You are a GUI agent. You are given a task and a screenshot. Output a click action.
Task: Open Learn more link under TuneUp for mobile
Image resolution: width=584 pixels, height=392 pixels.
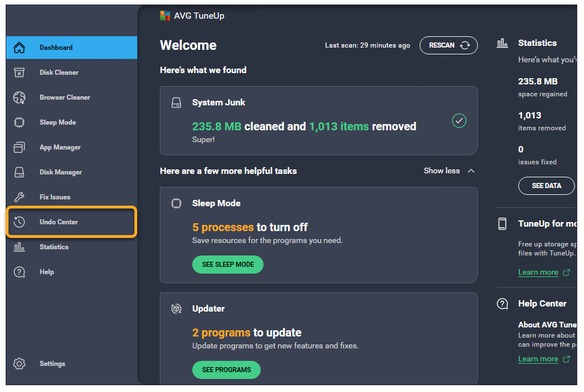click(x=538, y=272)
